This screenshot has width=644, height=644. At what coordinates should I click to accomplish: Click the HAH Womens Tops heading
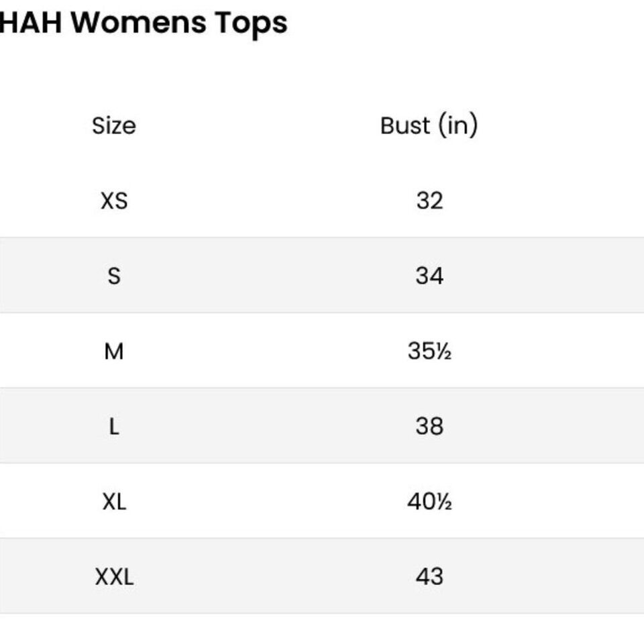pos(144,23)
